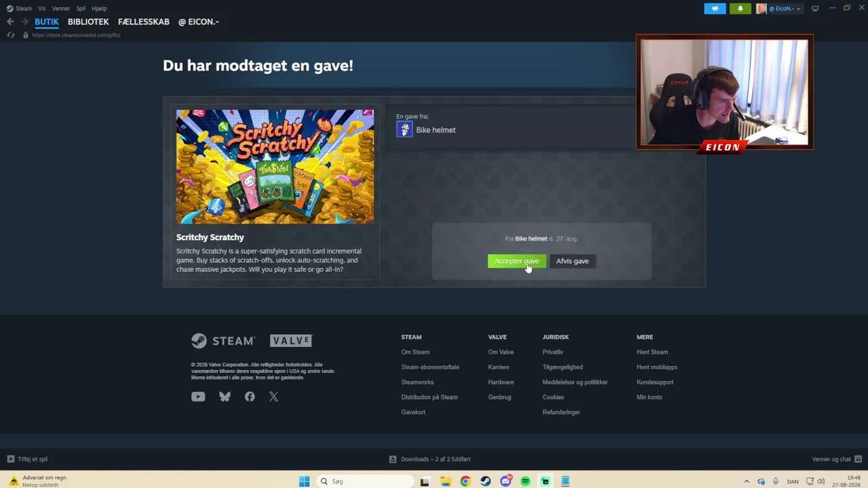Open the Hardware footer link
The image size is (868, 488).
(501, 382)
